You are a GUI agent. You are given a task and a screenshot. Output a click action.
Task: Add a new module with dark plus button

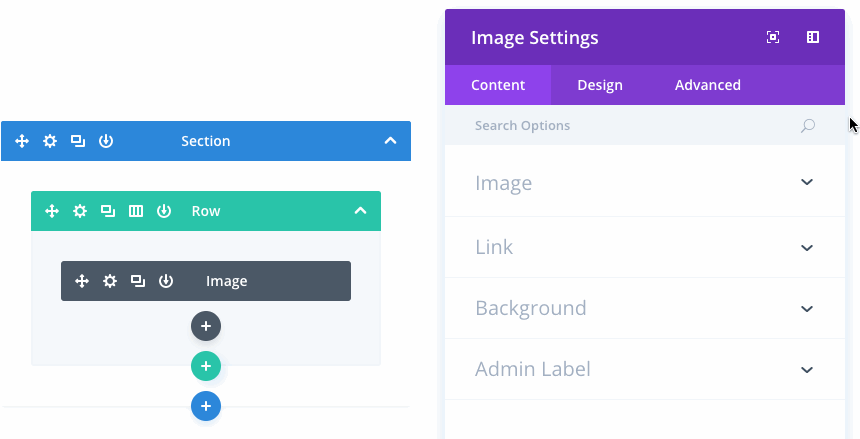pos(206,326)
